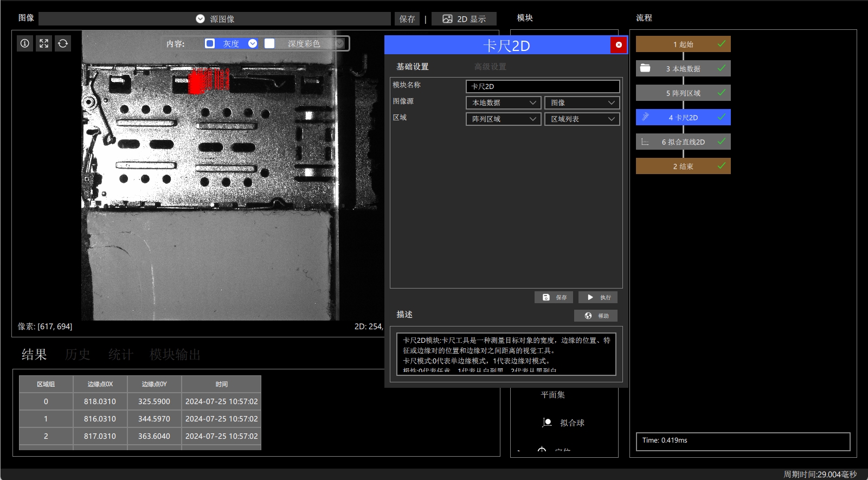Click cell value 816.0310
The image size is (868, 480).
(100, 419)
